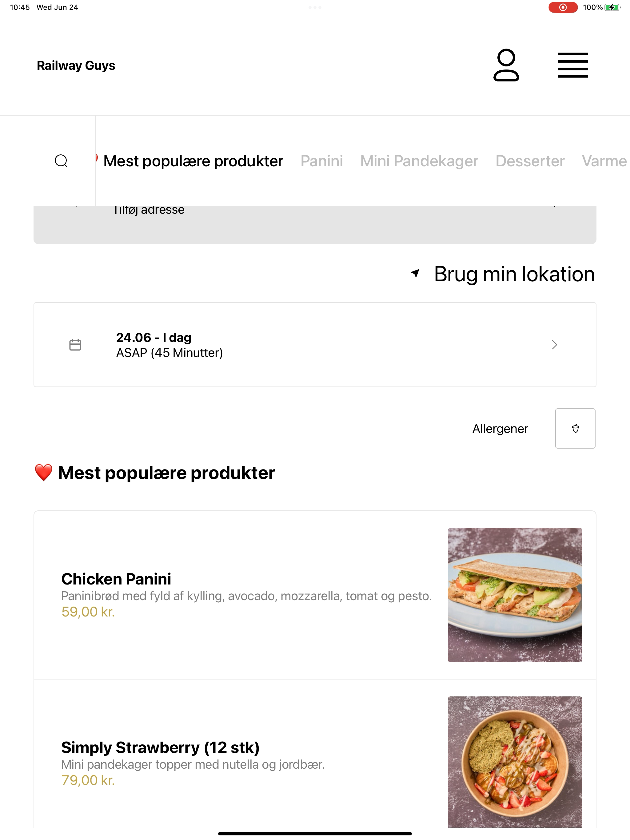Select Mest populære produkter tab

tap(193, 161)
